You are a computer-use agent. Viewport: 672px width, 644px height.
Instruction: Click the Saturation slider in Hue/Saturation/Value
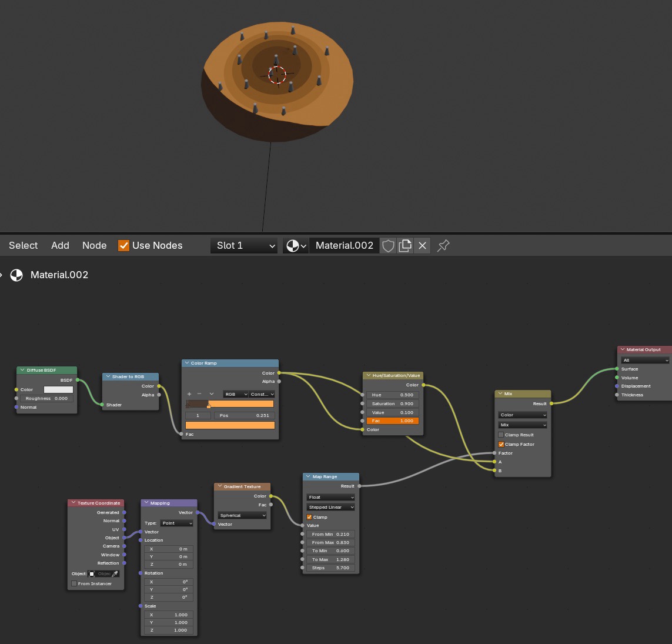coord(393,404)
